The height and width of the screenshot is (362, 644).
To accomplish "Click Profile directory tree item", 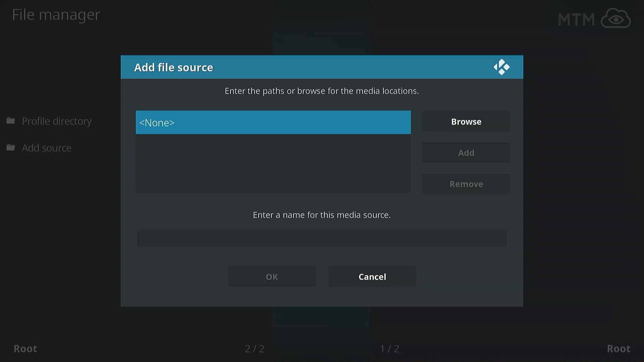I will point(57,121).
